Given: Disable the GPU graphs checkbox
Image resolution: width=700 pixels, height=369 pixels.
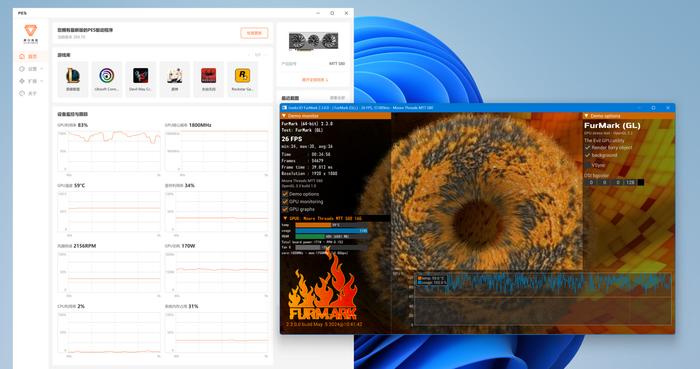Looking at the screenshot, I should tap(285, 209).
